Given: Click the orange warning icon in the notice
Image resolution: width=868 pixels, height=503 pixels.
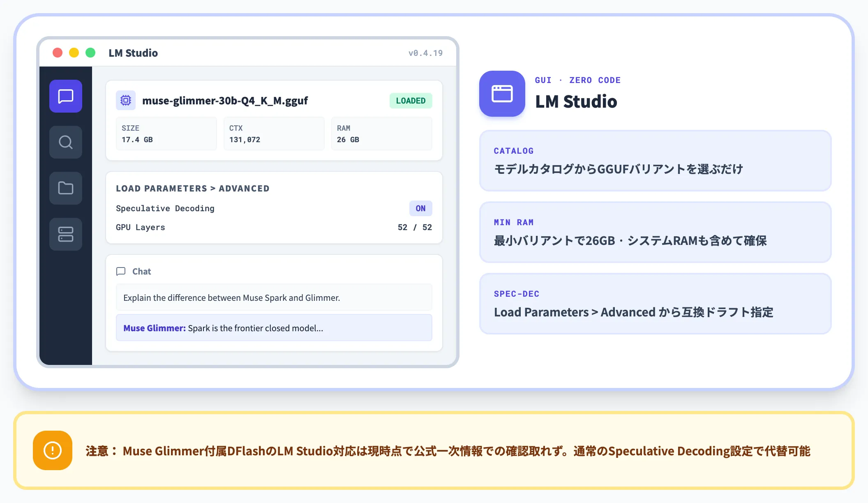Looking at the screenshot, I should pyautogui.click(x=53, y=450).
